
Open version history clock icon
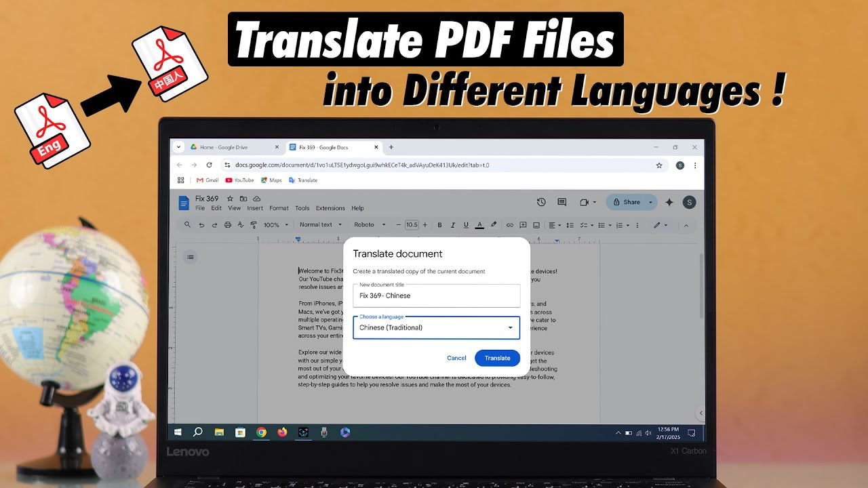point(541,202)
